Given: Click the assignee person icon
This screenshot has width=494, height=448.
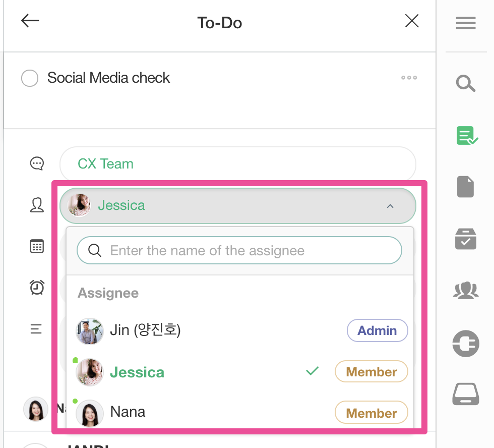Looking at the screenshot, I should pos(37,205).
